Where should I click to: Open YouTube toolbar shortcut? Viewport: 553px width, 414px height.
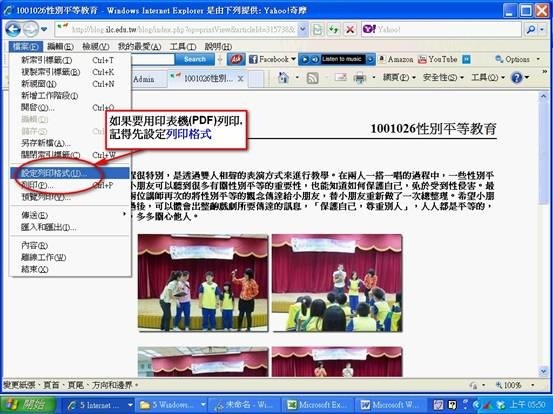(x=438, y=59)
